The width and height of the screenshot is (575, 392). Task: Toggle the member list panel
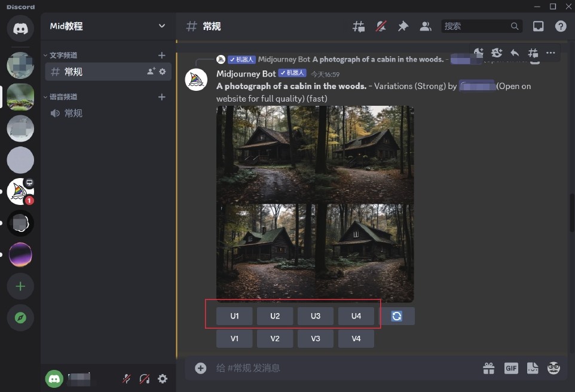coord(426,26)
